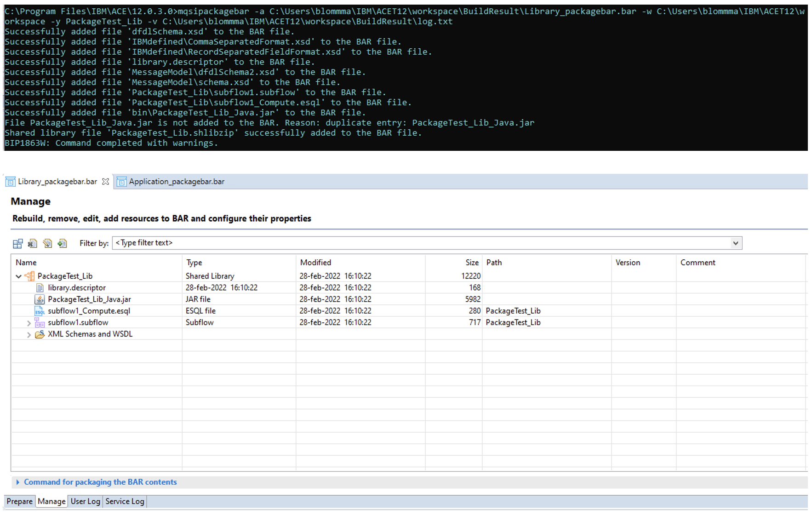
Task: Click the shared library icon beside PackageTest_Lib
Action: 29,276
